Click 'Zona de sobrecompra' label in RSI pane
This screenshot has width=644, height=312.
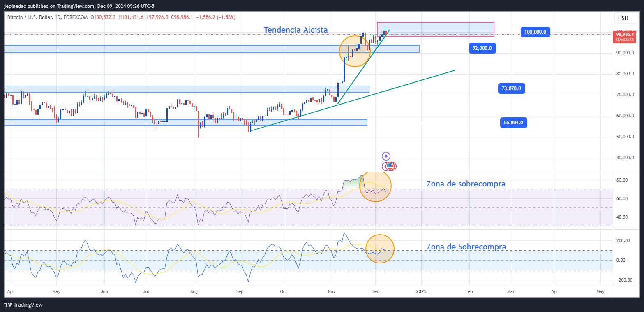[x=466, y=184]
